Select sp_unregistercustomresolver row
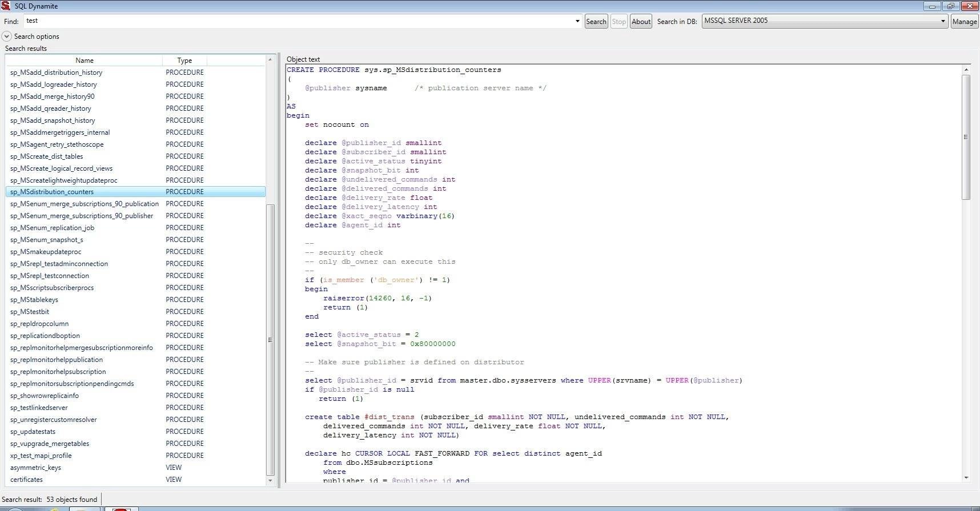980x511 pixels. point(136,420)
